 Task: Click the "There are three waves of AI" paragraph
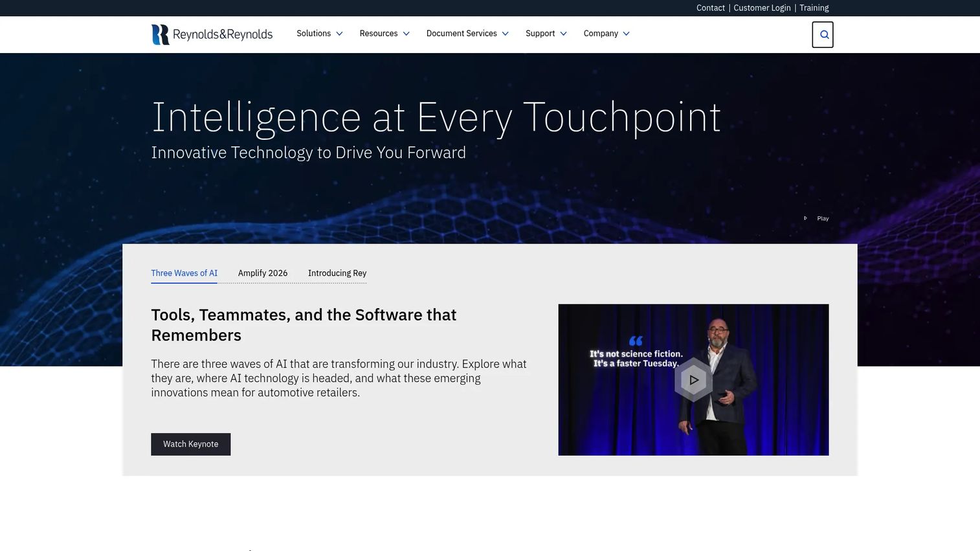tap(339, 378)
